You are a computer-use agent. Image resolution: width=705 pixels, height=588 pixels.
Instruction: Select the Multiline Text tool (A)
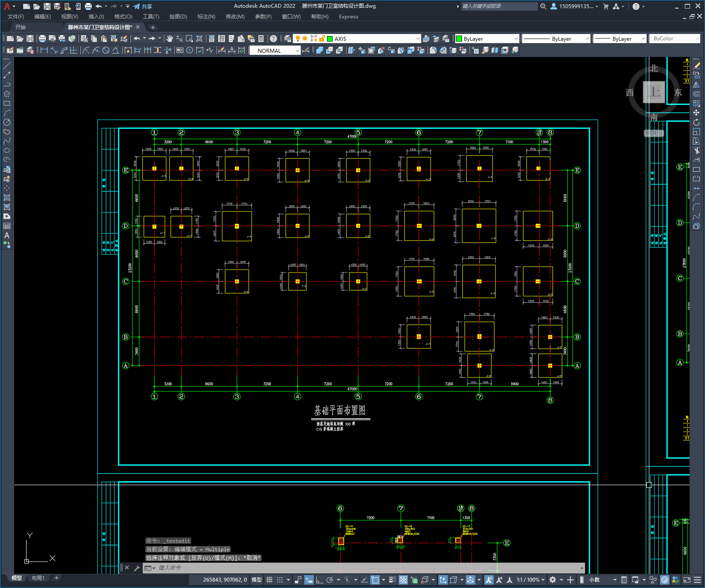pyautogui.click(x=7, y=235)
